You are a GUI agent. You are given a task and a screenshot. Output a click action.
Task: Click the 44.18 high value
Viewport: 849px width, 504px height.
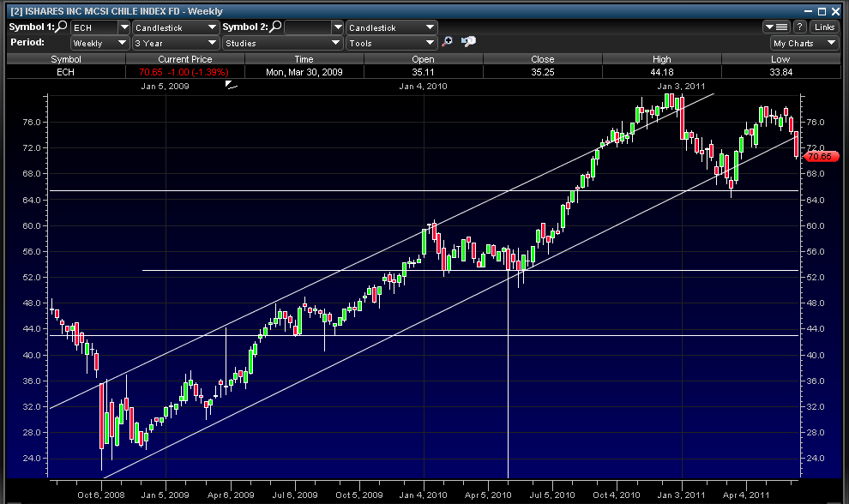[662, 72]
